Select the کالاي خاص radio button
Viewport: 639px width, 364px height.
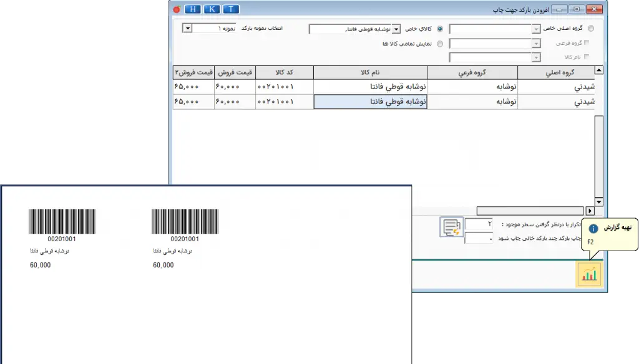439,29
